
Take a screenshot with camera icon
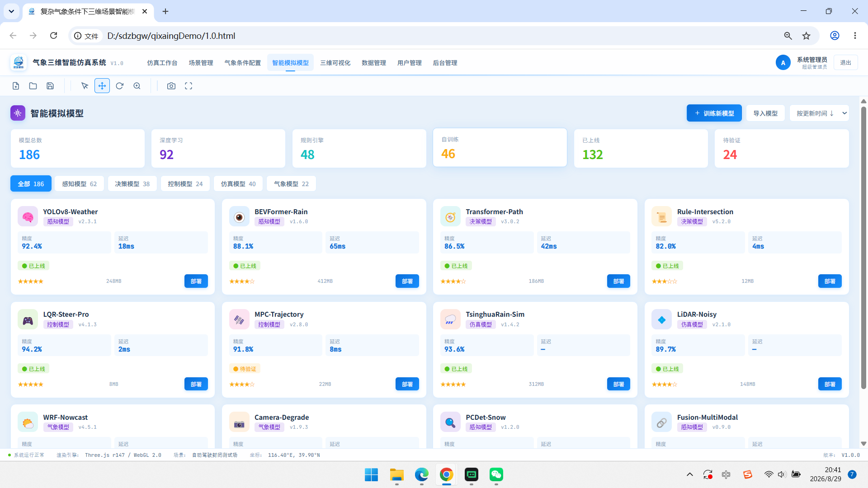[x=171, y=86]
